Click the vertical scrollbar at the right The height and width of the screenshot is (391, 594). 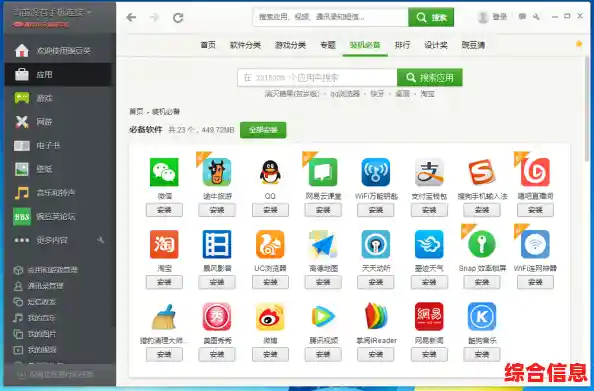(587, 108)
